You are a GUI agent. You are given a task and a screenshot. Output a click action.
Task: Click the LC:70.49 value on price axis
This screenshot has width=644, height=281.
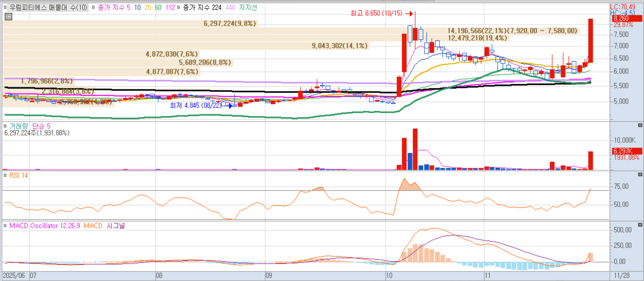click(x=623, y=7)
